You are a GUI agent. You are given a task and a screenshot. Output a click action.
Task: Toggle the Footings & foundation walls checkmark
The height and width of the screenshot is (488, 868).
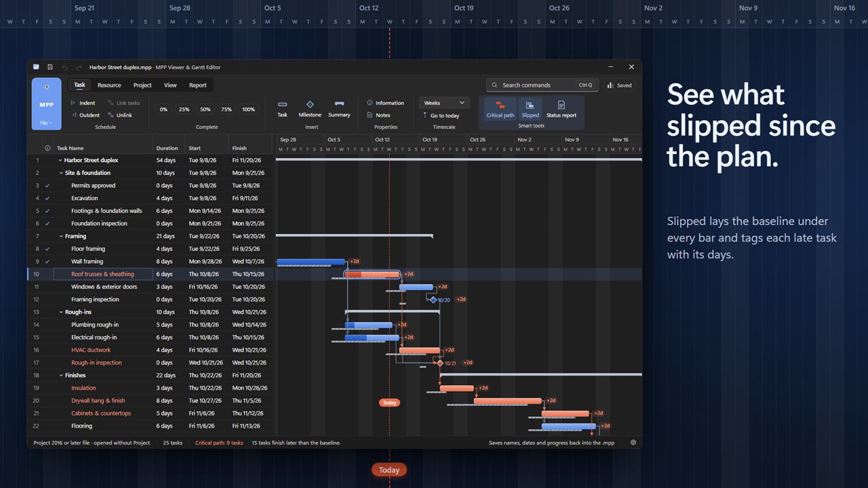(47, 211)
